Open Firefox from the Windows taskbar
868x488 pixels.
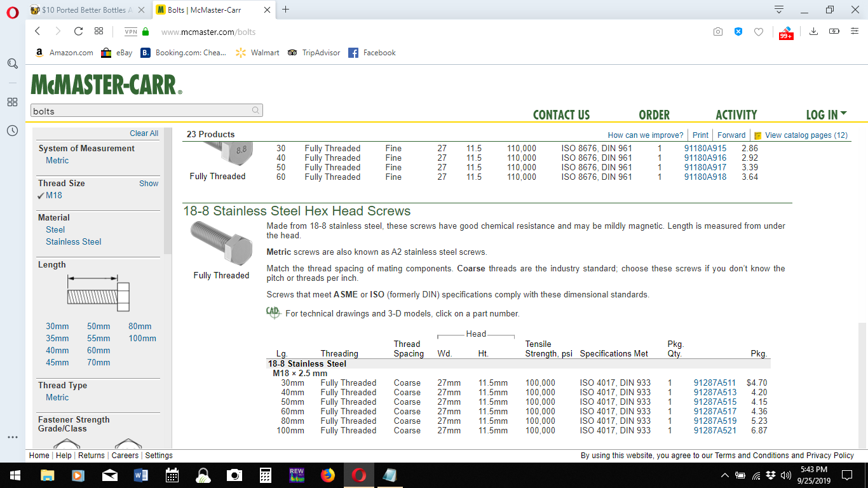pos(327,475)
